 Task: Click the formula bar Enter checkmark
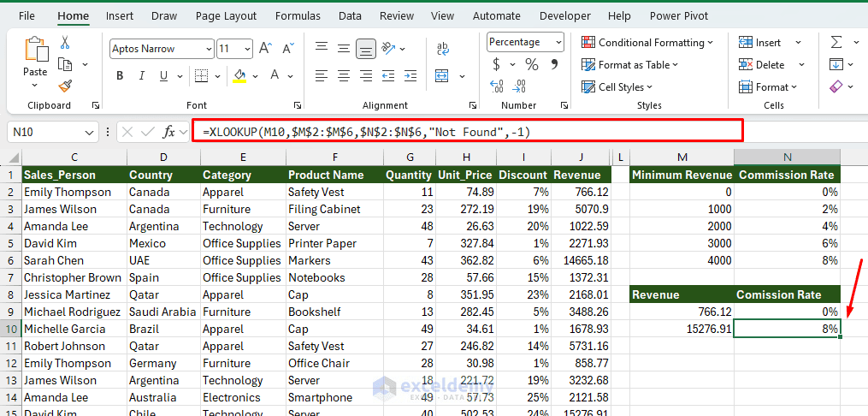click(x=147, y=132)
